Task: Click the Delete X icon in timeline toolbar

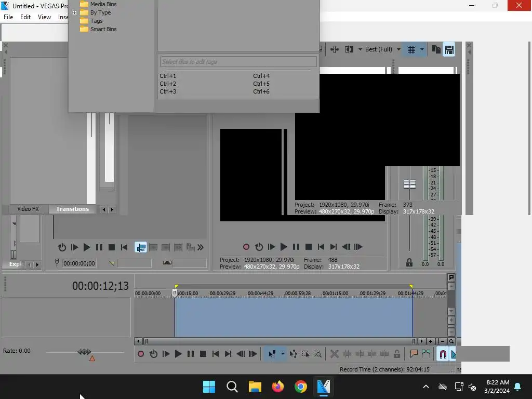Action: tap(334, 354)
